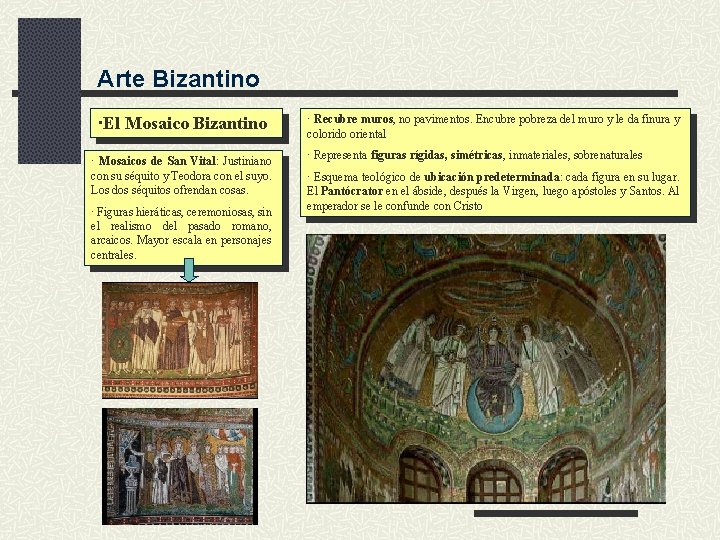This screenshot has width=720, height=540.
Task: Select the large apse mosaic photo
Action: 486,369
